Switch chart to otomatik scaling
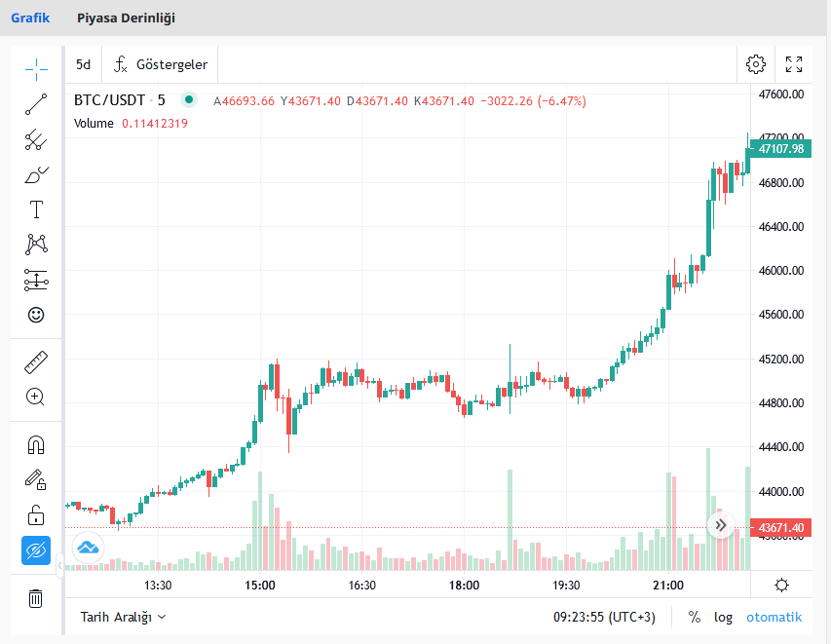Image resolution: width=831 pixels, height=644 pixels. point(774,617)
